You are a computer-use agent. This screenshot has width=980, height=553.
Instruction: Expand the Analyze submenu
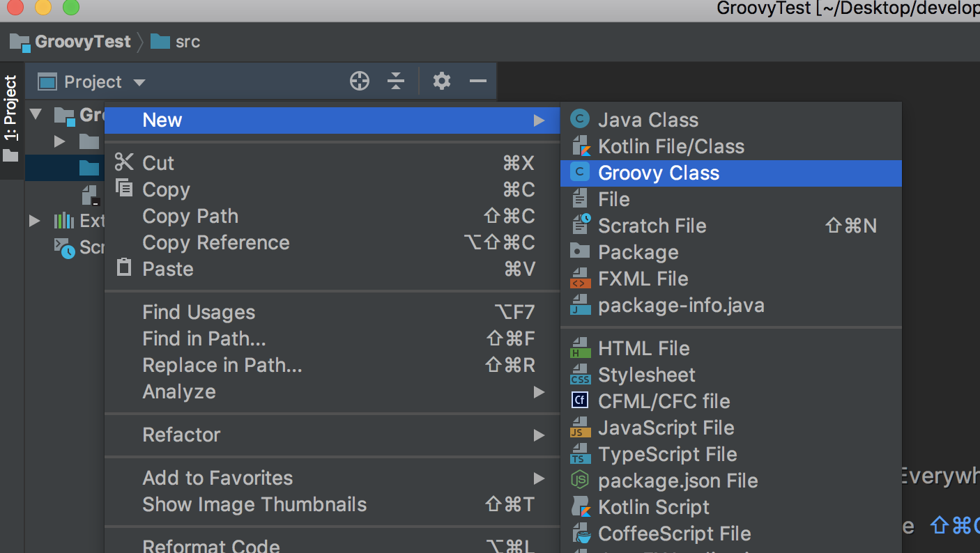coord(332,391)
